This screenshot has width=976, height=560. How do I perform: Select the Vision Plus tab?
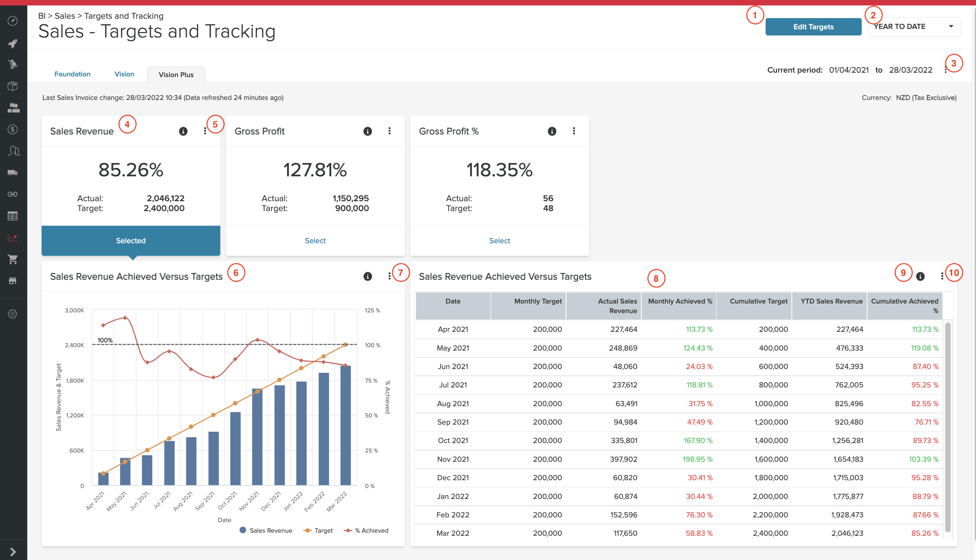(176, 75)
